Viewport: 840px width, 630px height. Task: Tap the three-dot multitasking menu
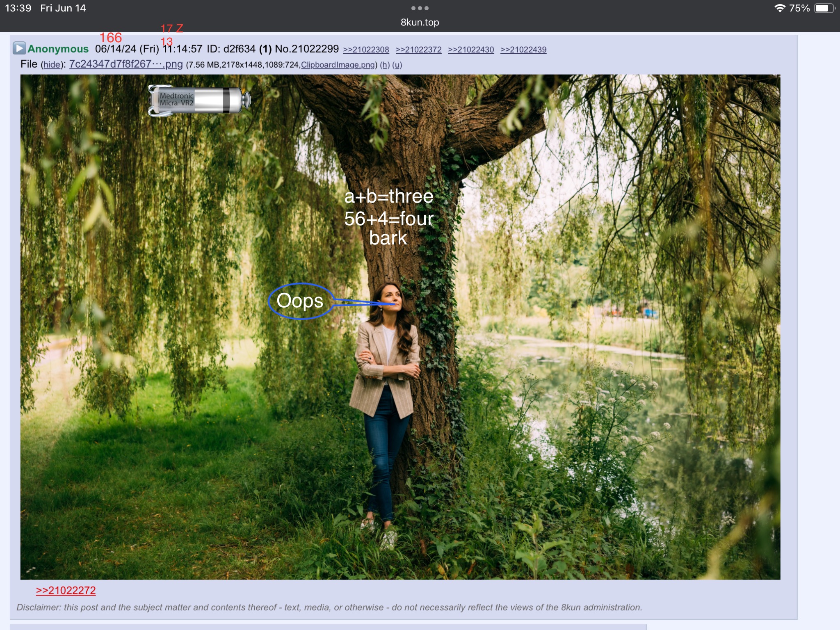pyautogui.click(x=420, y=8)
